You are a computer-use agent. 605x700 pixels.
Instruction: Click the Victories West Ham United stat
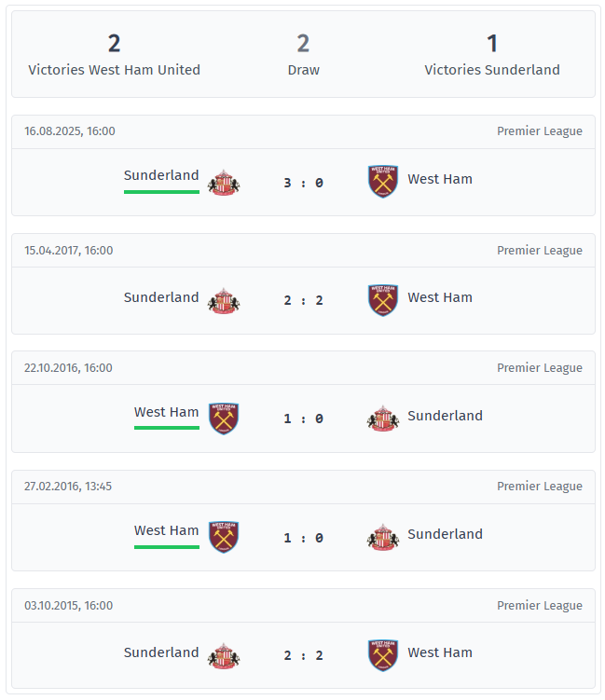click(x=114, y=55)
